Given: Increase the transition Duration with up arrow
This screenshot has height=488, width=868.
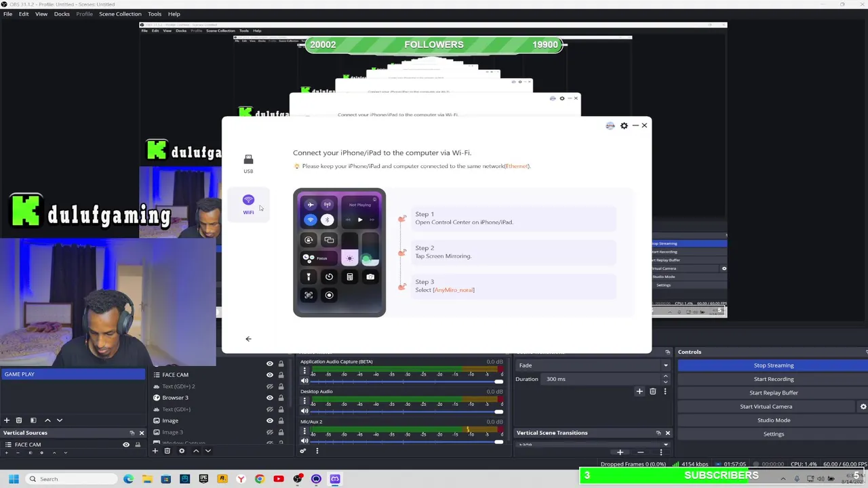Looking at the screenshot, I should click(665, 376).
